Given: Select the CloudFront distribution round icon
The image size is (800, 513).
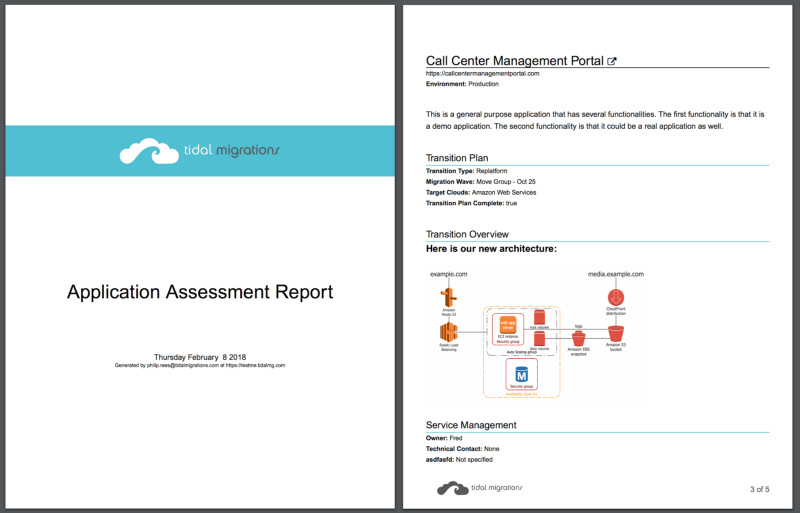Looking at the screenshot, I should pyautogui.click(x=616, y=297).
